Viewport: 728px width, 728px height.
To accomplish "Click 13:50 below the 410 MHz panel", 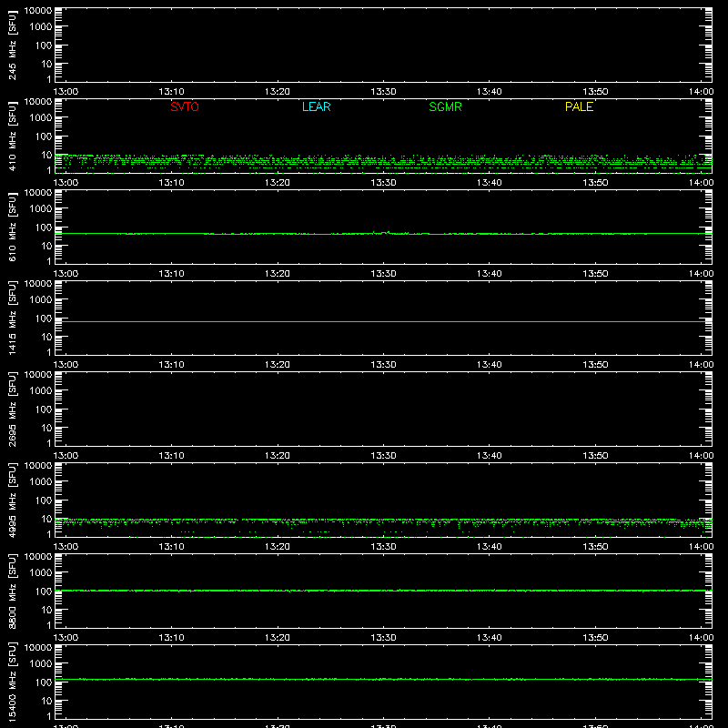I will tap(595, 183).
